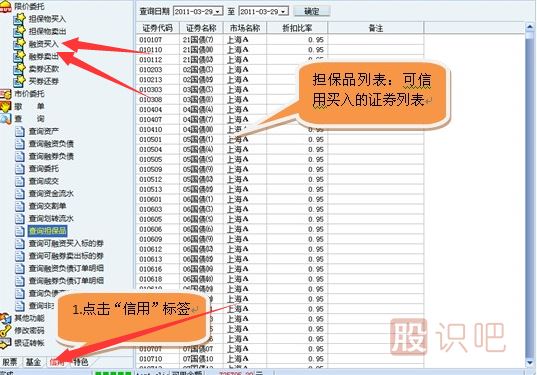Select row with code 010613
Screen dimensions: 537x375
[x=279, y=259]
